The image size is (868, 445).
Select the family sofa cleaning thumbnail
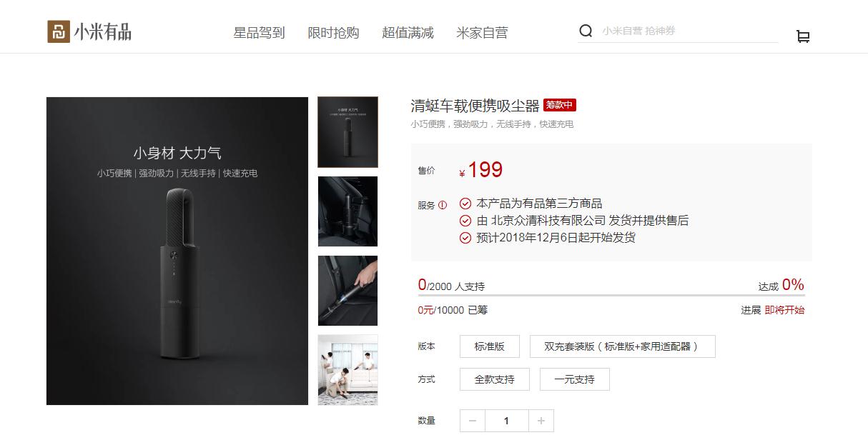click(x=347, y=370)
